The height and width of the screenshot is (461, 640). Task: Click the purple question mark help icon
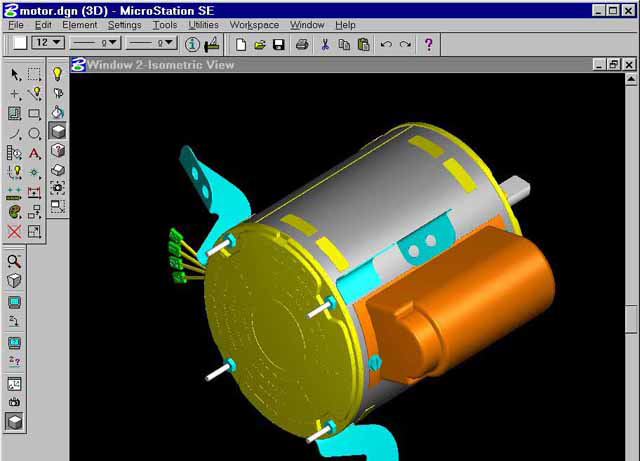[429, 44]
